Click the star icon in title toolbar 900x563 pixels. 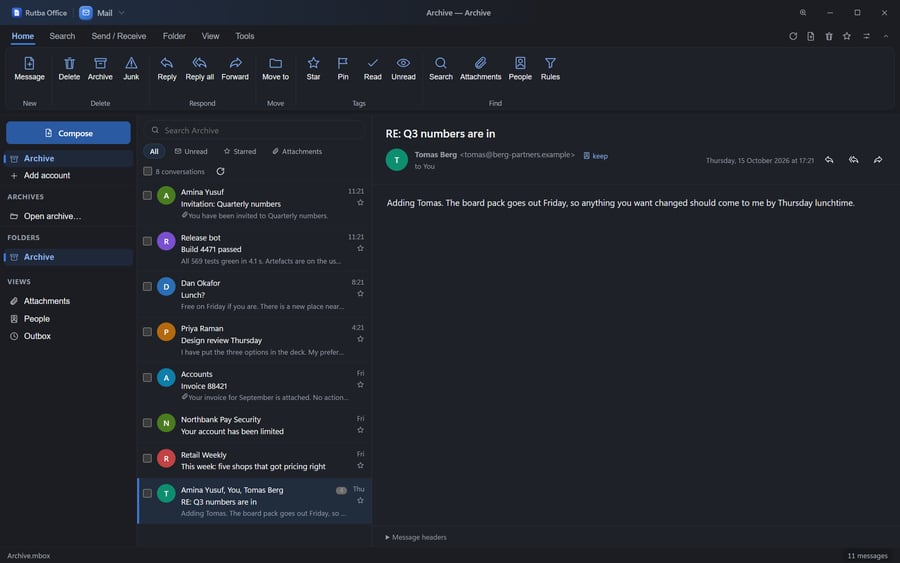click(x=847, y=36)
